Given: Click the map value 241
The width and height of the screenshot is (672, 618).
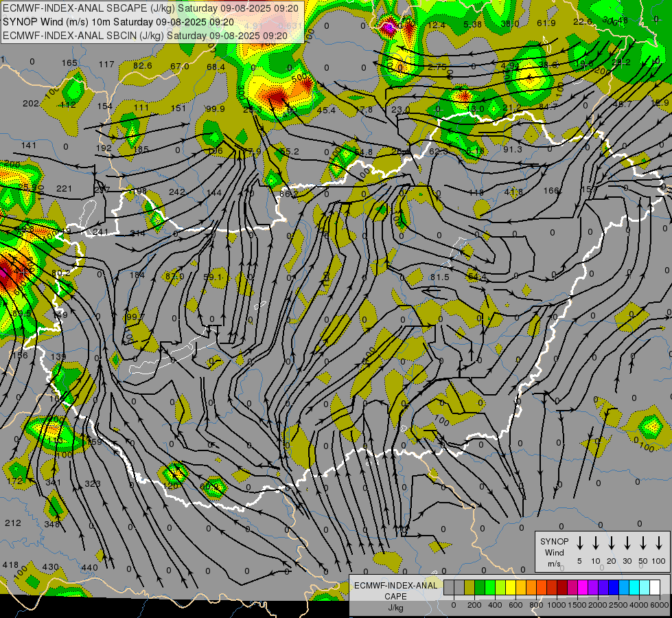Looking at the screenshot, I should [x=101, y=232].
